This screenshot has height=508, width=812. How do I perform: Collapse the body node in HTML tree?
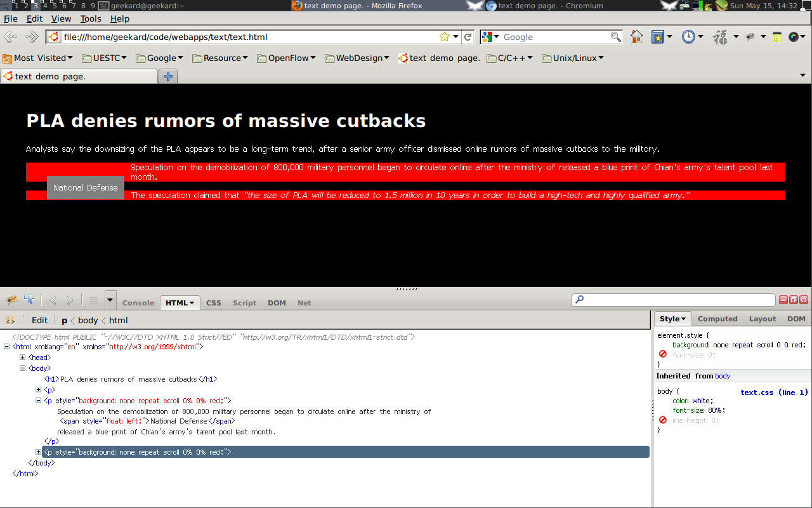pyautogui.click(x=23, y=368)
